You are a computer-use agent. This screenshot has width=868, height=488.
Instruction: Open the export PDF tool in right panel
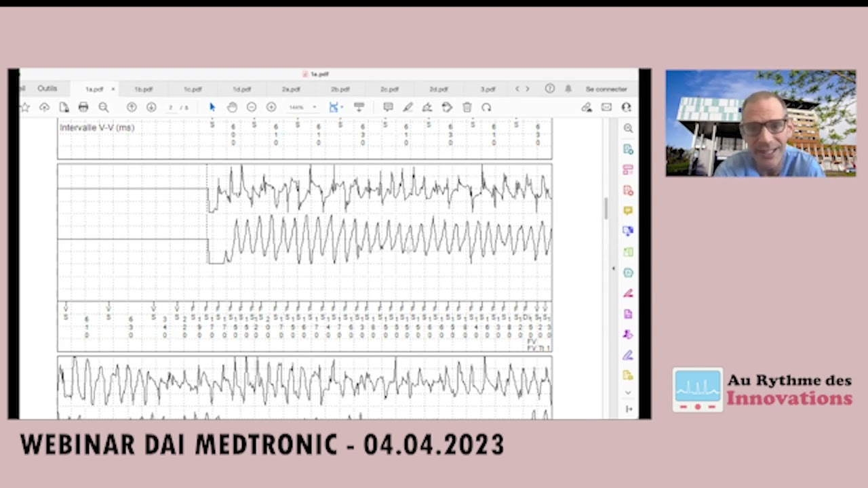(628, 149)
